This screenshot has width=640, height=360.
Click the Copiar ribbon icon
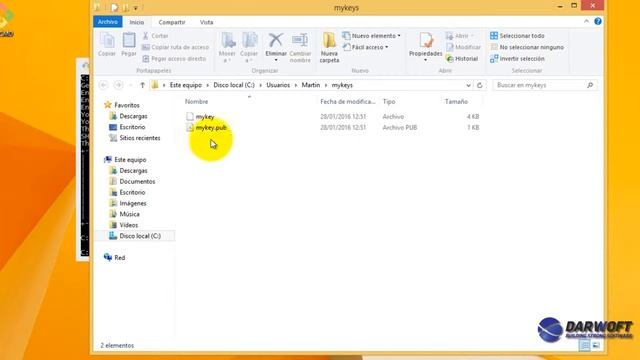tap(107, 44)
